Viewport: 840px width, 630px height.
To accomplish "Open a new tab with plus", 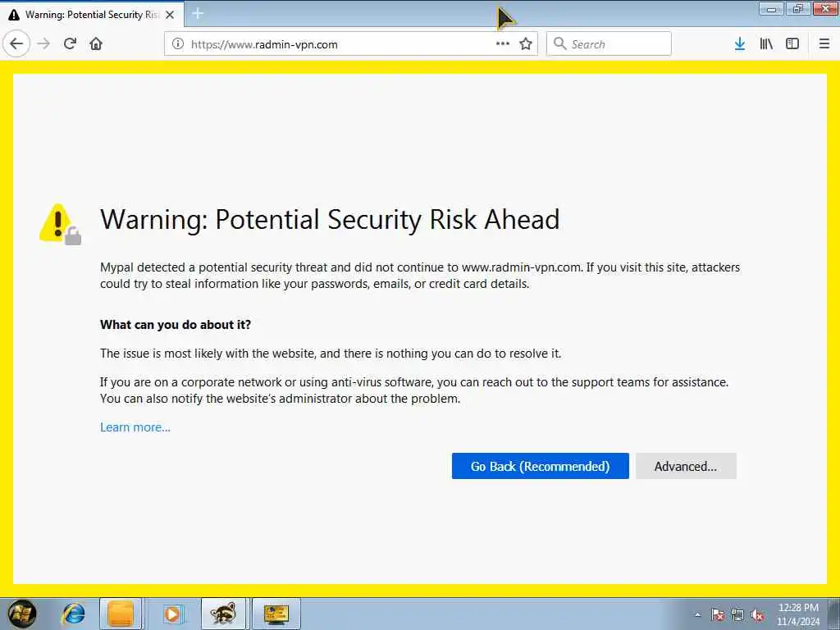I will (198, 14).
